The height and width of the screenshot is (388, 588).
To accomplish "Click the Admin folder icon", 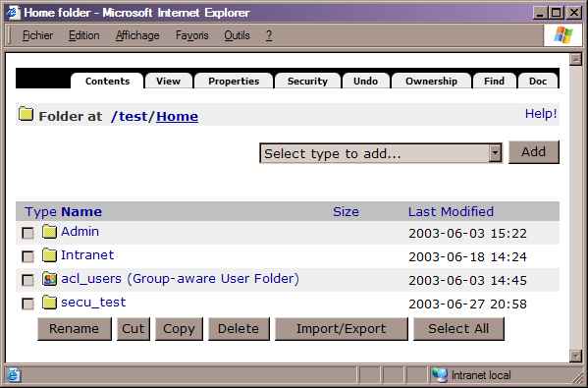I will pos(49,232).
